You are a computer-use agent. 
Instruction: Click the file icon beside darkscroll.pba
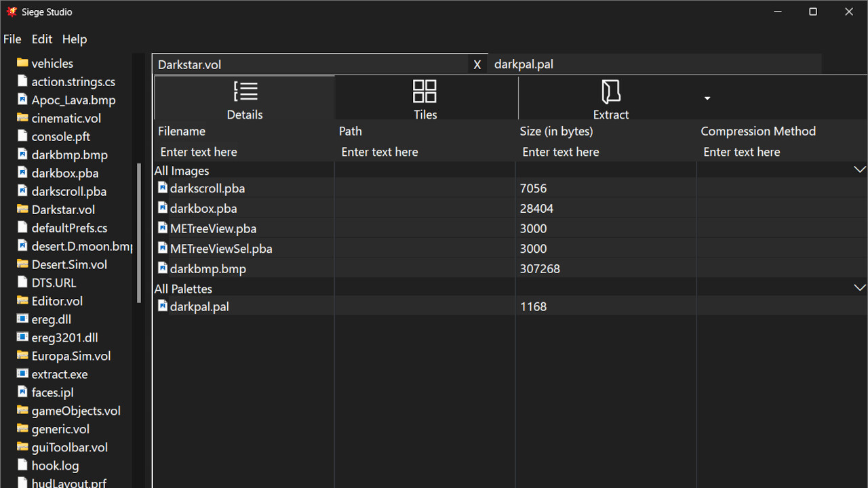click(163, 188)
